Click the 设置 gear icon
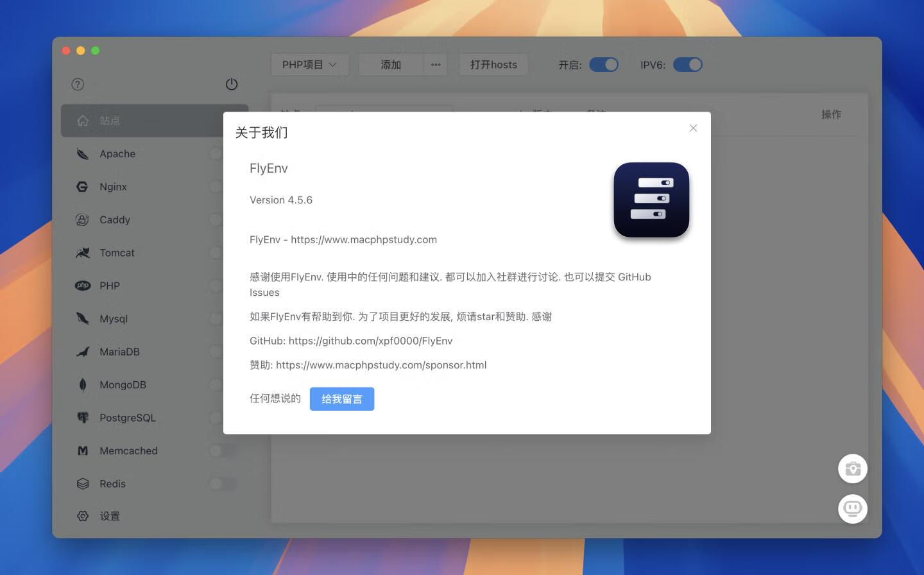This screenshot has height=575, width=924. coord(83,516)
